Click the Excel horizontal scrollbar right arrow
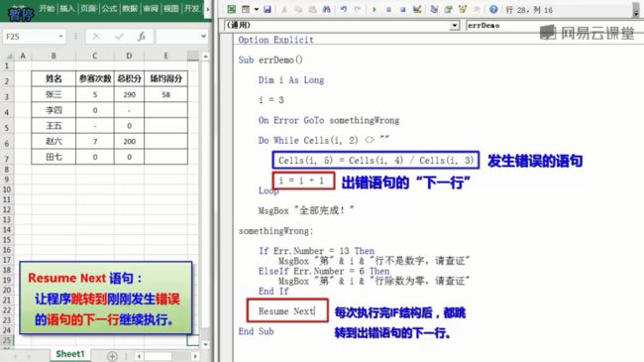The height and width of the screenshot is (362, 644). tap(195, 356)
